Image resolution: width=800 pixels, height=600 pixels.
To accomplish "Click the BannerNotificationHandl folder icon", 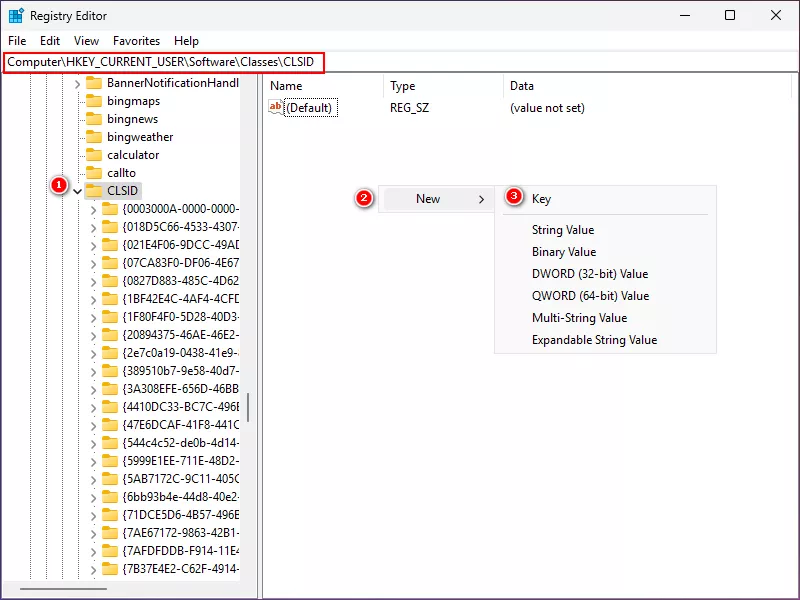I will pos(94,82).
